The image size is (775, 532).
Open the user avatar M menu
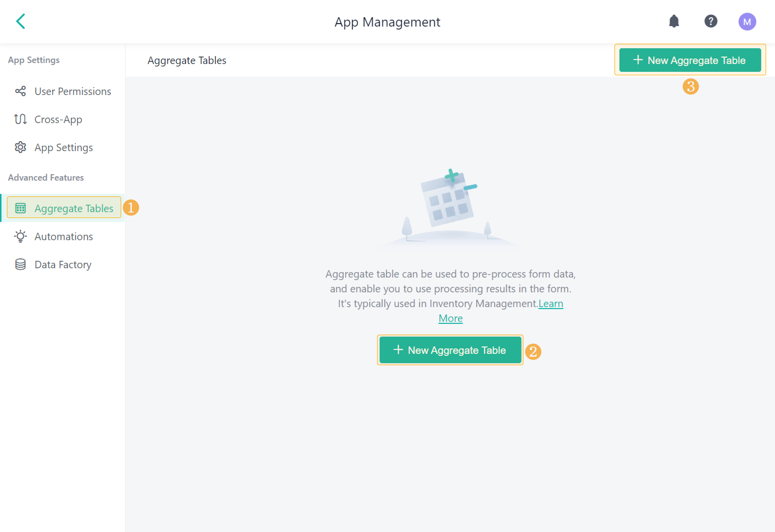point(747,22)
